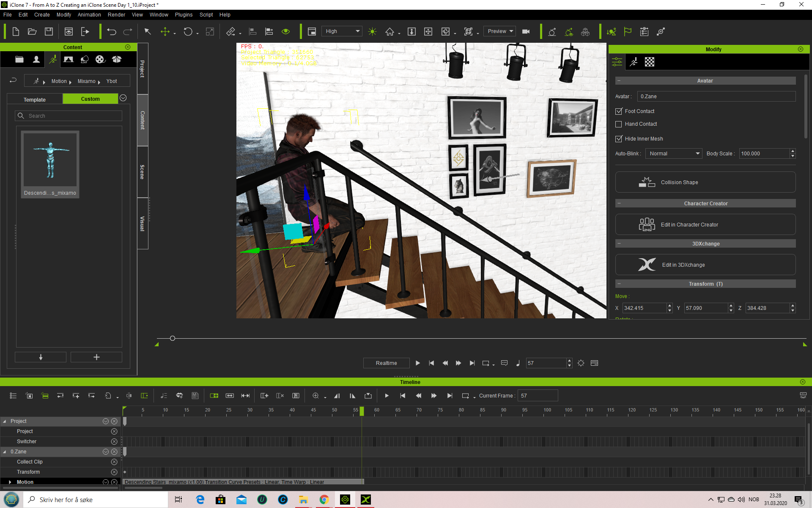This screenshot has height=508, width=812.
Task: Select the Descending Stairs mixamo thumbnail
Action: 50,164
